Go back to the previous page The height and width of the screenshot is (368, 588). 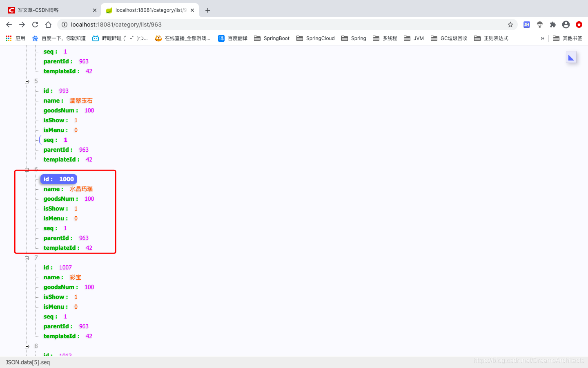pos(9,25)
